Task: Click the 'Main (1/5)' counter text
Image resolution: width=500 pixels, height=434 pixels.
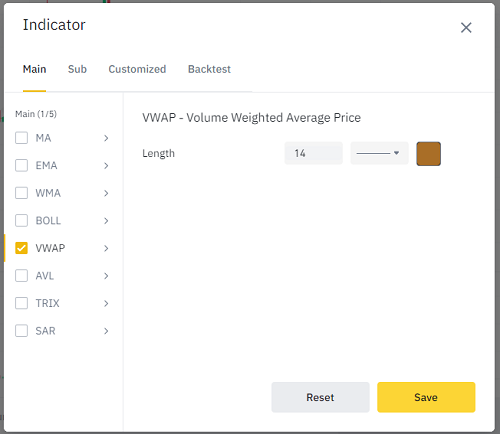Action: click(x=36, y=114)
